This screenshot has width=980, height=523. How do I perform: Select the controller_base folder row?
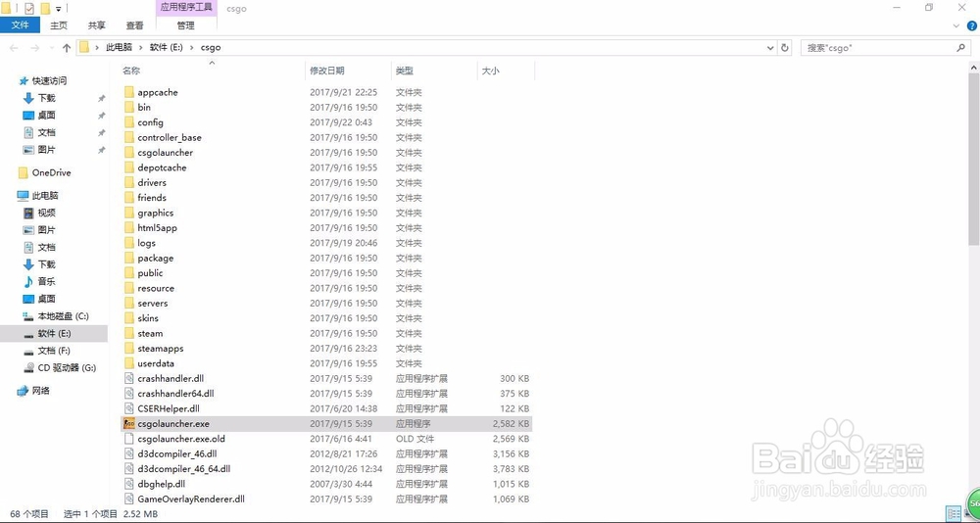click(325, 137)
